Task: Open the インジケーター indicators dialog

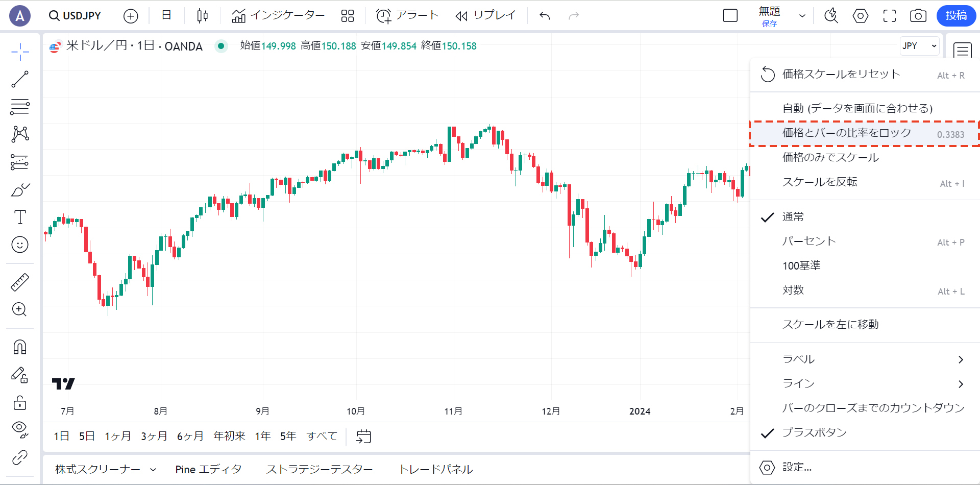Action: pos(278,16)
